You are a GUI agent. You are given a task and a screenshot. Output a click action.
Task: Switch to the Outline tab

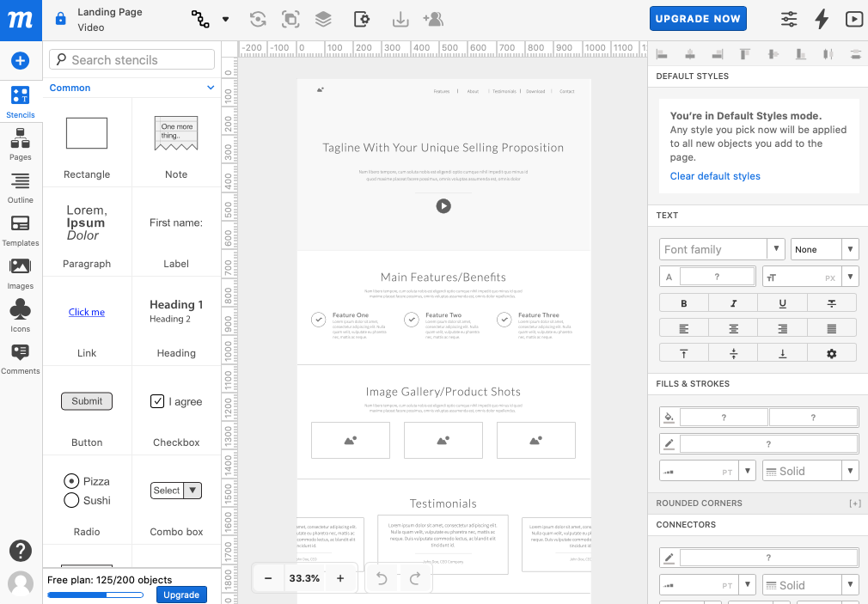pos(21,187)
